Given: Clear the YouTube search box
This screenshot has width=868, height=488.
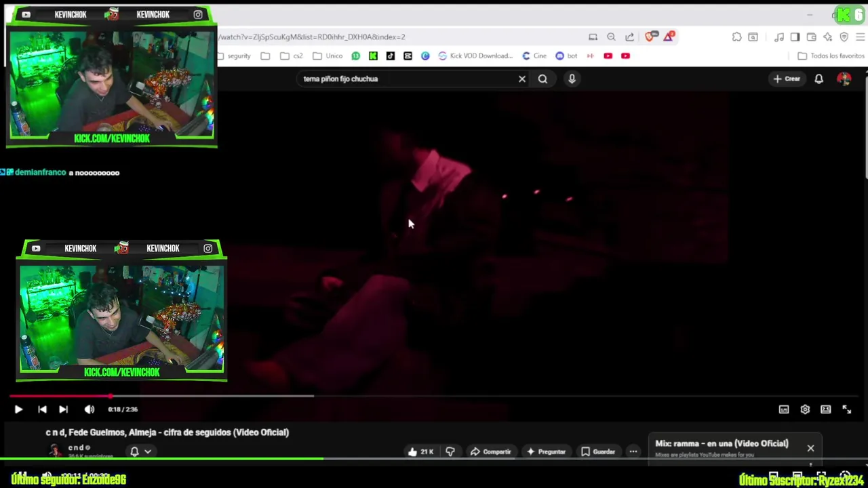Looking at the screenshot, I should click(522, 79).
